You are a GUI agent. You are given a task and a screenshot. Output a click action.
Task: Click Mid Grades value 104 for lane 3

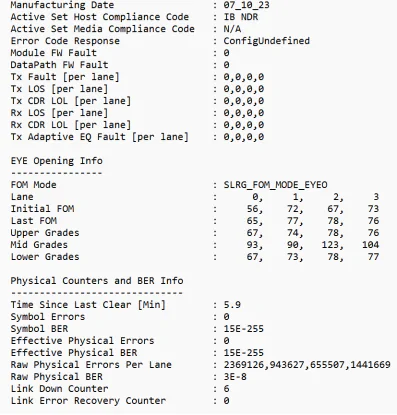tap(370, 245)
